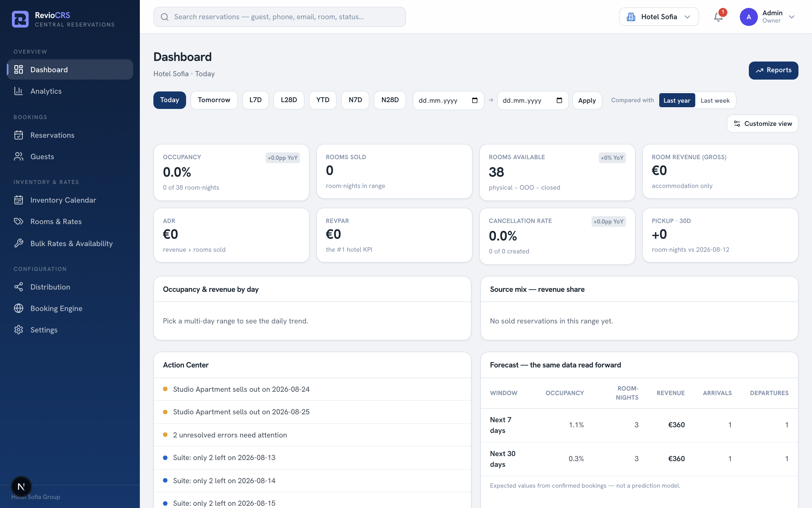This screenshot has width=812, height=508.
Task: Click the Customize view sliders icon
Action: (737, 124)
